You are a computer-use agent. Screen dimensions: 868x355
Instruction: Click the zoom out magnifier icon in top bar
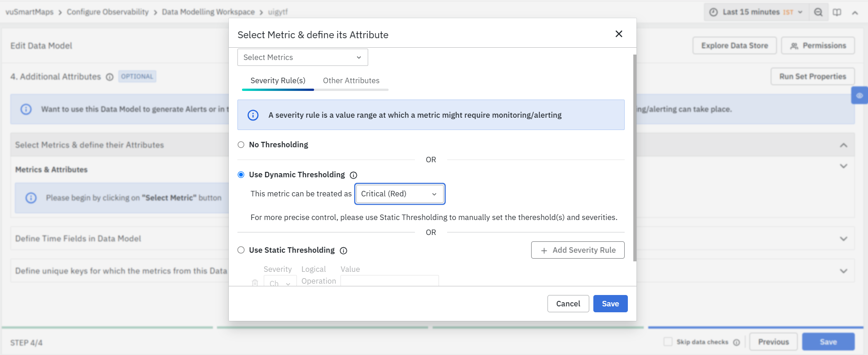818,12
